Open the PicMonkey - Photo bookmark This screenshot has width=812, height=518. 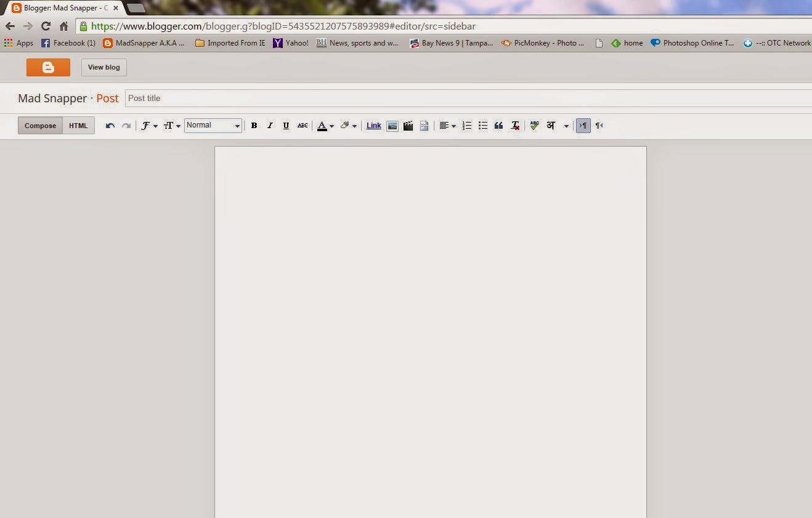542,43
